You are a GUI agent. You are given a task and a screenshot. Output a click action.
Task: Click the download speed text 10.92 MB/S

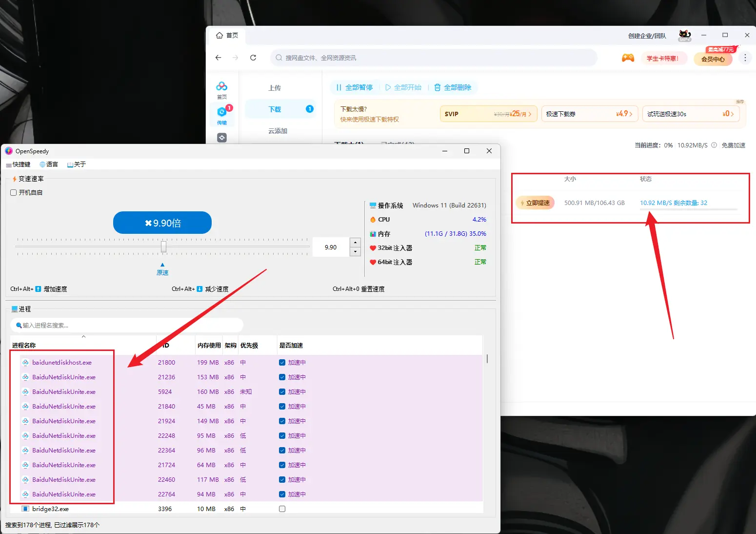656,203
